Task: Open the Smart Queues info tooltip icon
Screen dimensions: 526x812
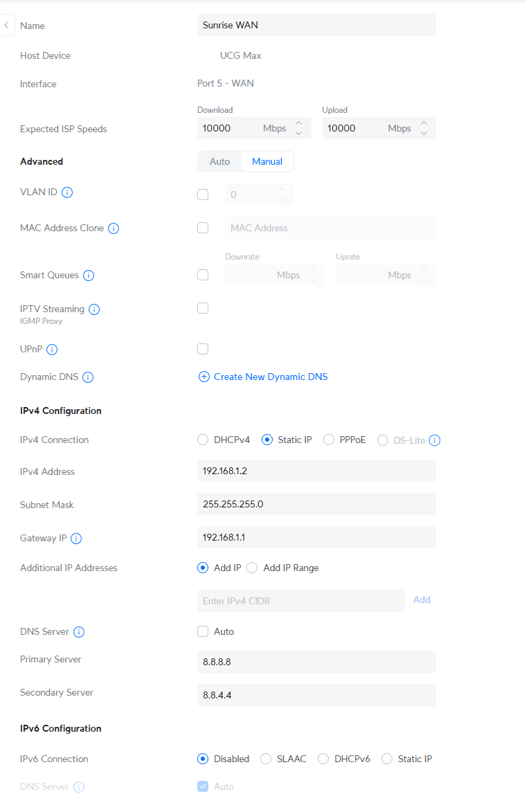Action: [89, 276]
